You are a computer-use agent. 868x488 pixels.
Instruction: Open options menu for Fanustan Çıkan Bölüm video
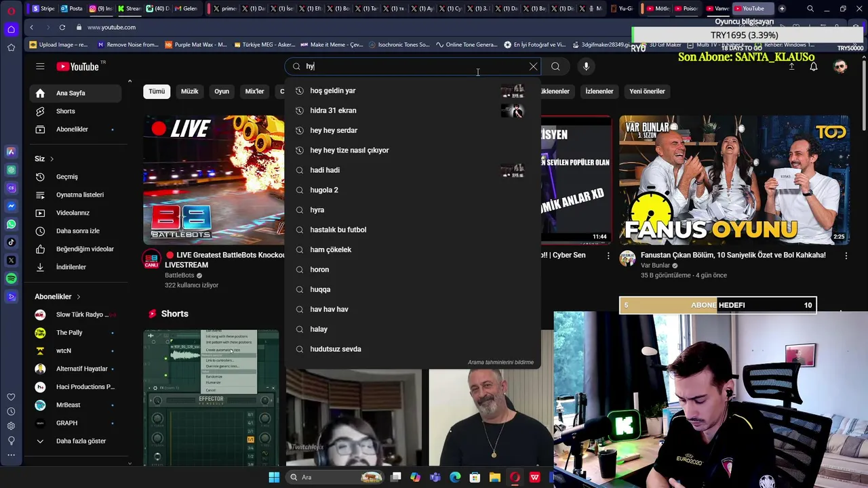(846, 256)
